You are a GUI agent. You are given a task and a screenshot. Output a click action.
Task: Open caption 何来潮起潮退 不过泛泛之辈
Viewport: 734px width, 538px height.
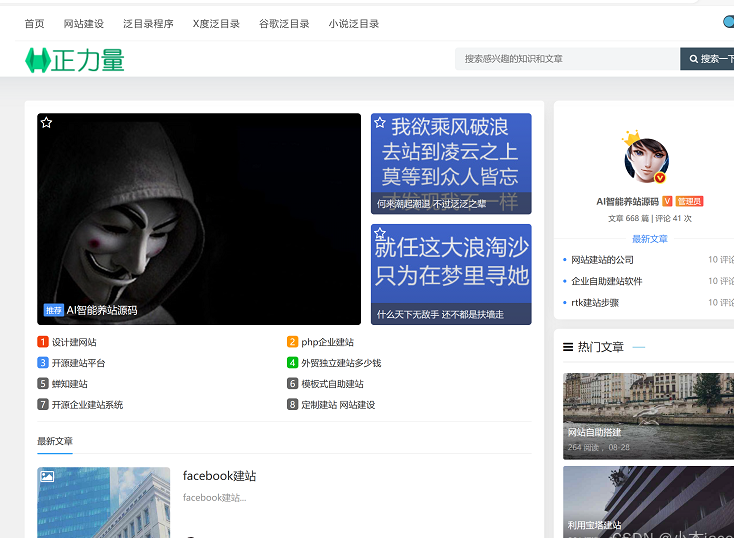pyautogui.click(x=431, y=204)
